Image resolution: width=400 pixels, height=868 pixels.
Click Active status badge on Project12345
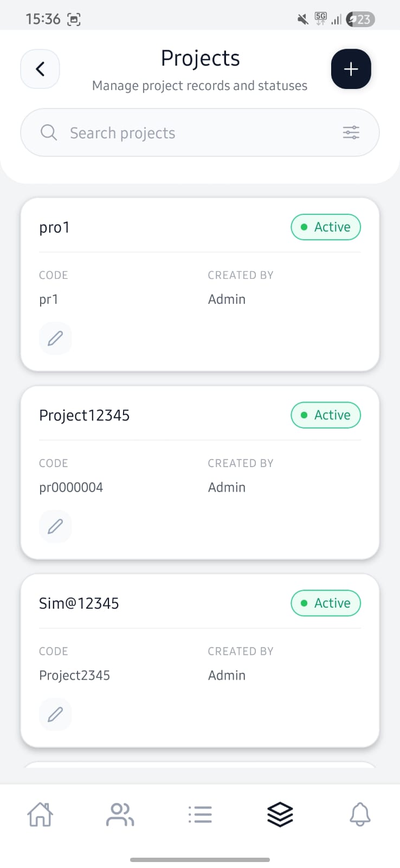click(x=326, y=415)
